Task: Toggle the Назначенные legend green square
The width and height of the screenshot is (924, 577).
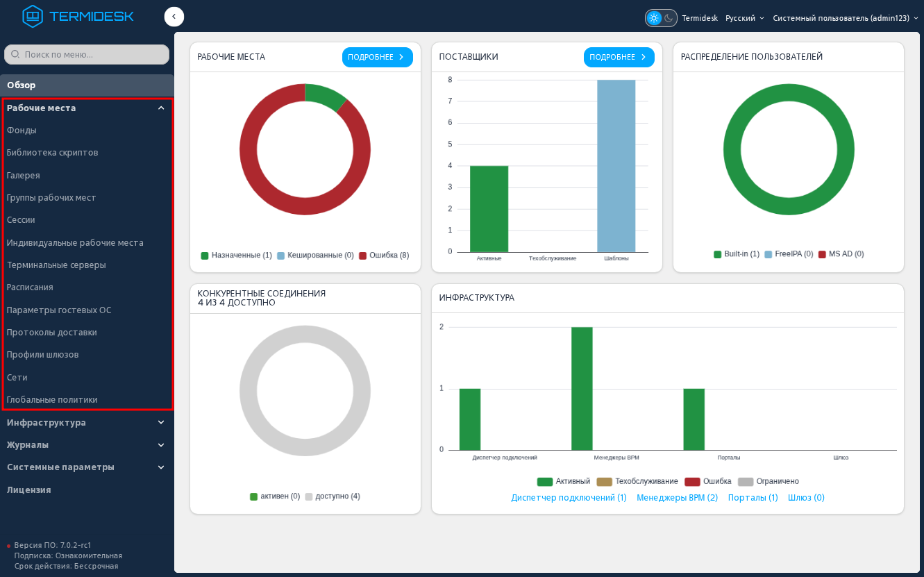Action: [205, 256]
